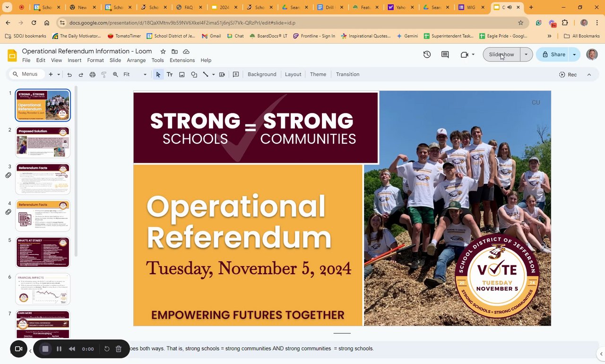Select What's at Stake slide thumbnail

(x=43, y=252)
